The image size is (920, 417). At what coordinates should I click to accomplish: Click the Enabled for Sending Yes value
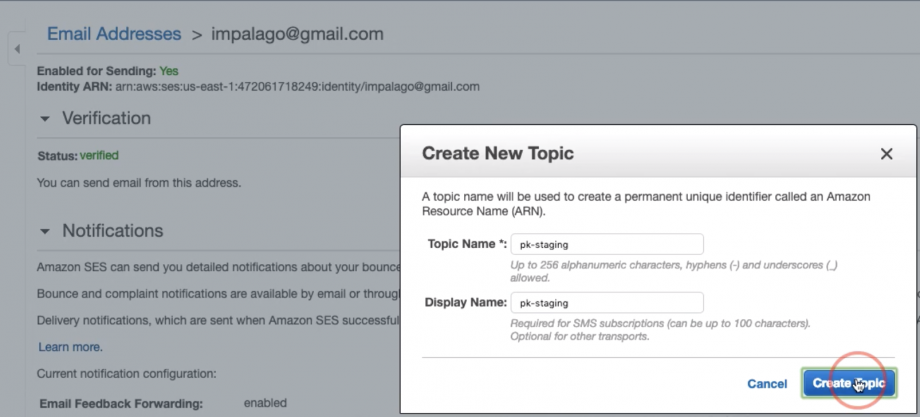(x=169, y=72)
